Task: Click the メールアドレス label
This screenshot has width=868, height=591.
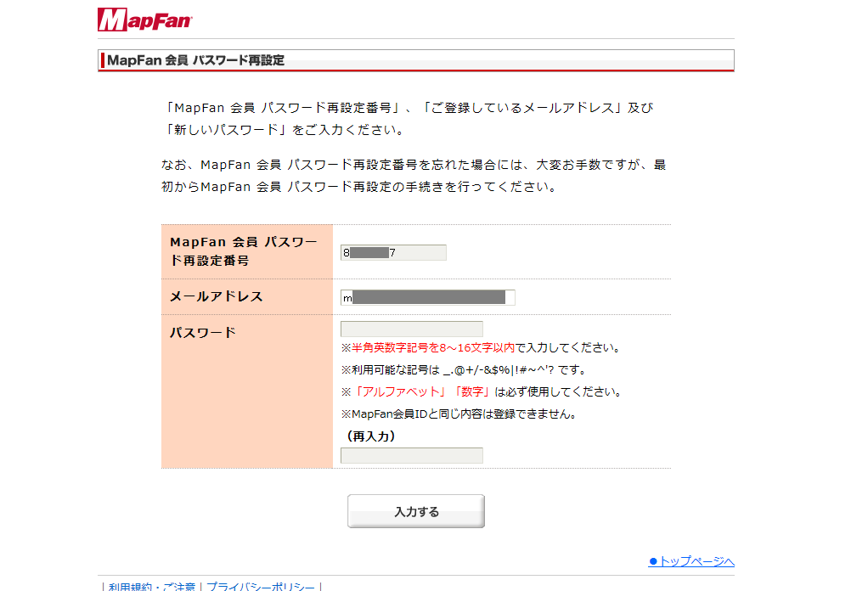Action: [217, 296]
